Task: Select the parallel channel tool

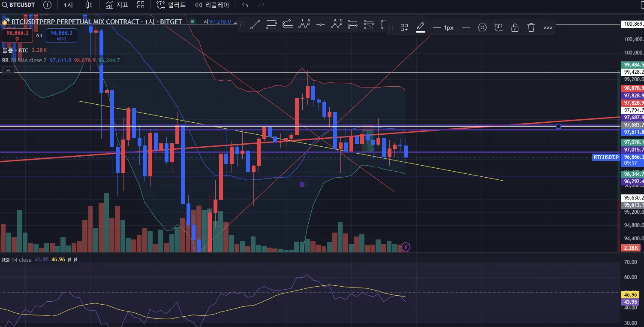Action: coord(353,25)
